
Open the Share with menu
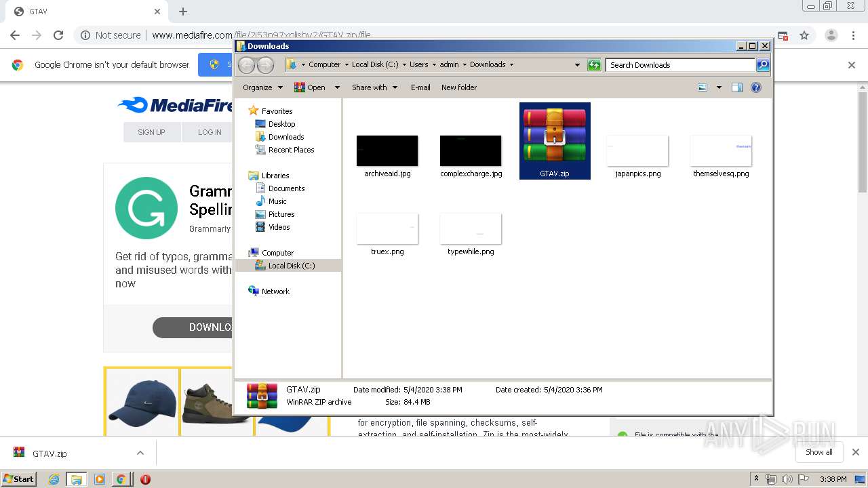[x=374, y=87]
